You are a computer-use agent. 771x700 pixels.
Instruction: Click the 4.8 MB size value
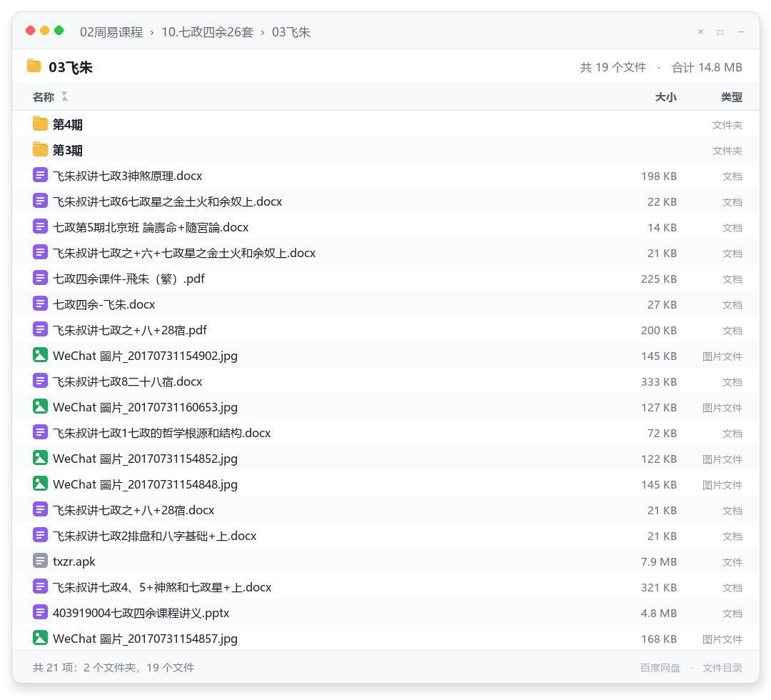[659, 614]
